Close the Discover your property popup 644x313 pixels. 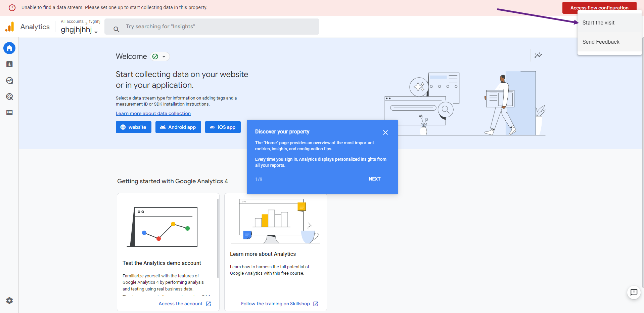(385, 132)
